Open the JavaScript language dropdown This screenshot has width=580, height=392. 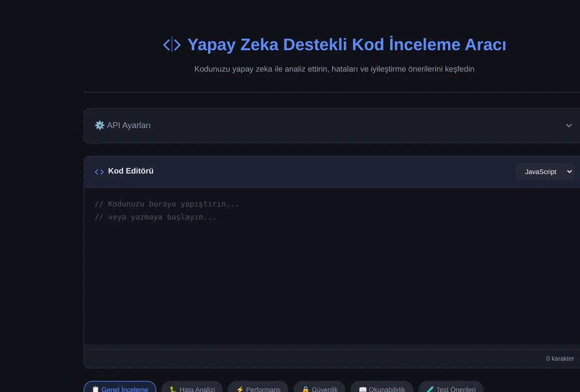[545, 172]
